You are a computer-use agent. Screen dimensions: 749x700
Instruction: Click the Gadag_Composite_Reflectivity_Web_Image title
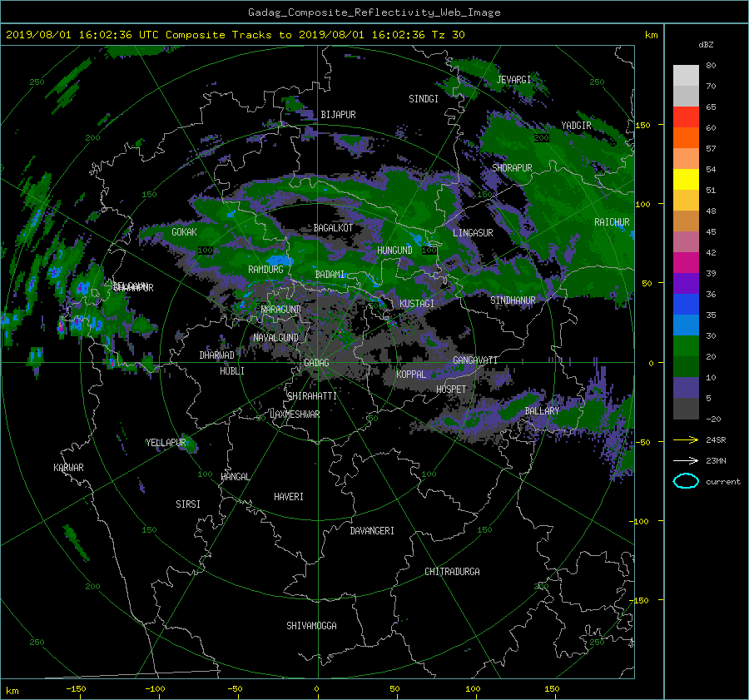[374, 12]
